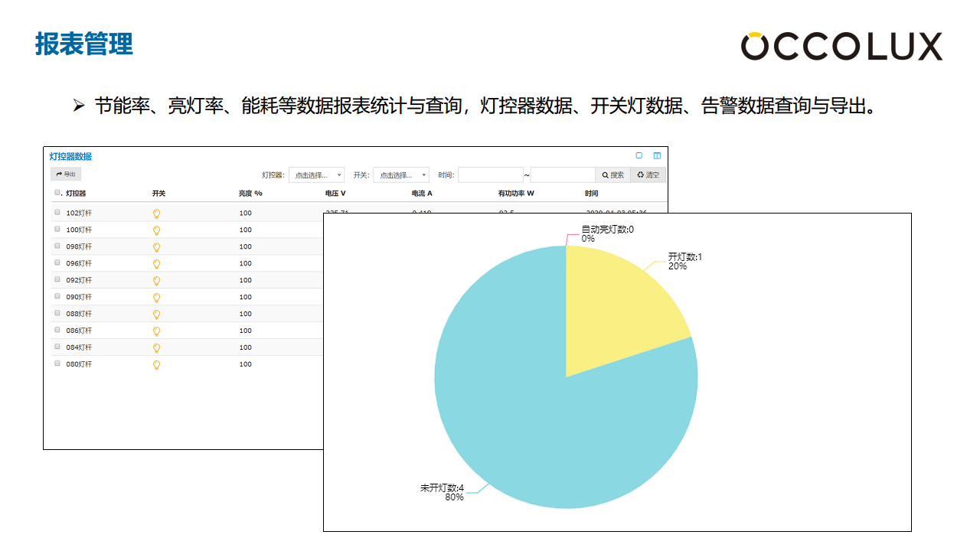
Task: Click the single-pane layout icon in panel header
Action: click(x=639, y=155)
